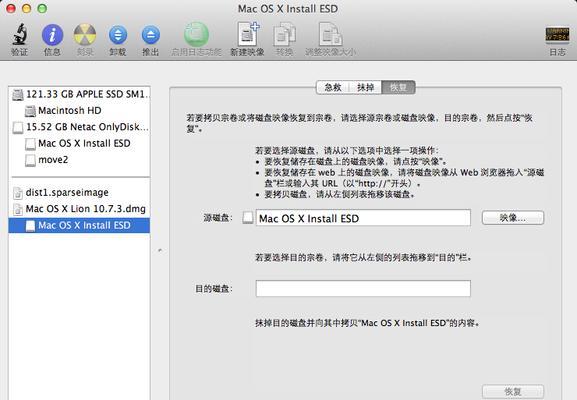Click the Resize Image (调整映像大小) icon

[330, 34]
